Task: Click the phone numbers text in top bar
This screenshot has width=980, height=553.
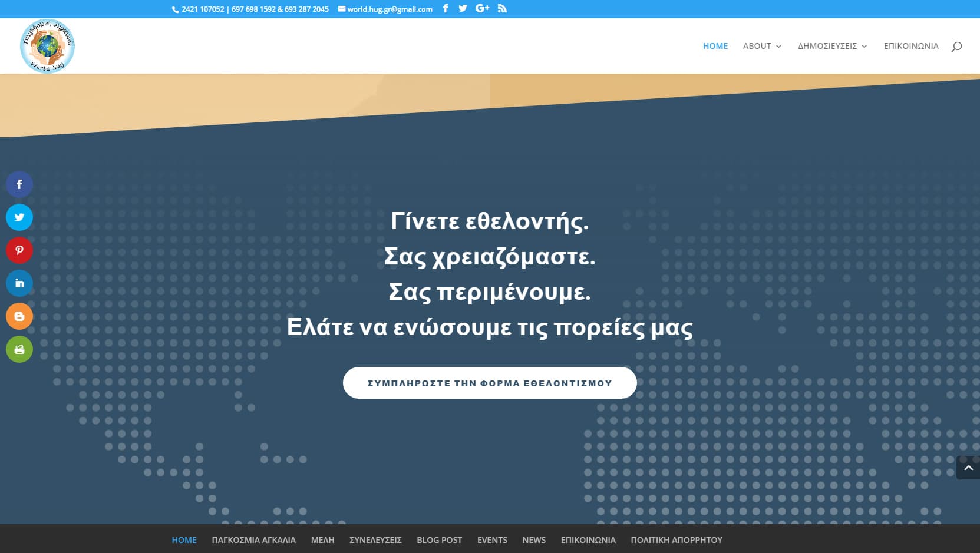Action: [255, 9]
